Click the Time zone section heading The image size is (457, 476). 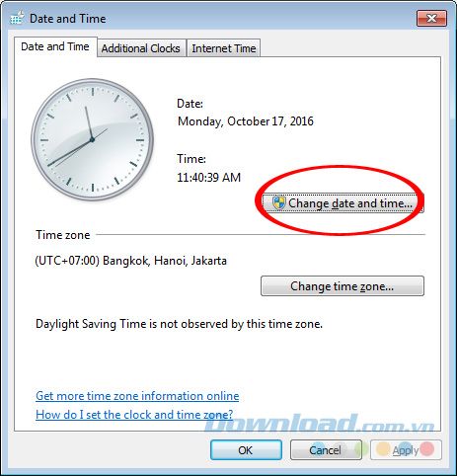(63, 235)
